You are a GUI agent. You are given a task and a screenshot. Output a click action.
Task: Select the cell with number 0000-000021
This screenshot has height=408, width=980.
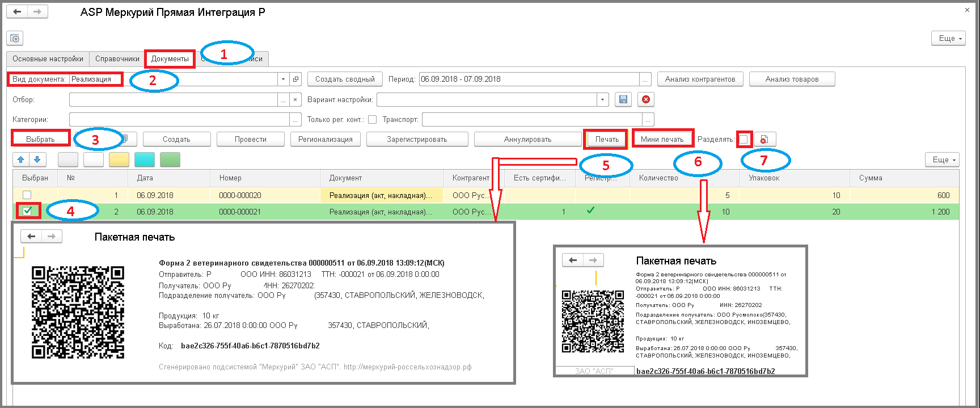pyautogui.click(x=265, y=212)
